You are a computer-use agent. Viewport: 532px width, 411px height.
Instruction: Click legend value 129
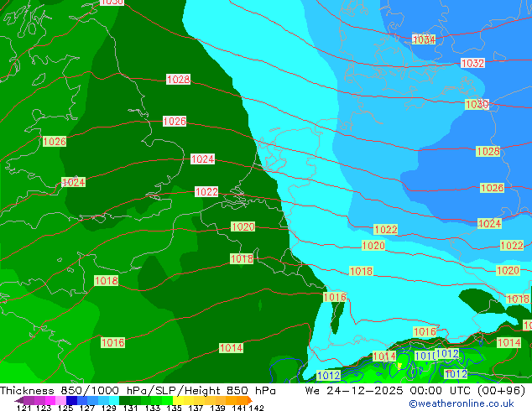click(108, 408)
